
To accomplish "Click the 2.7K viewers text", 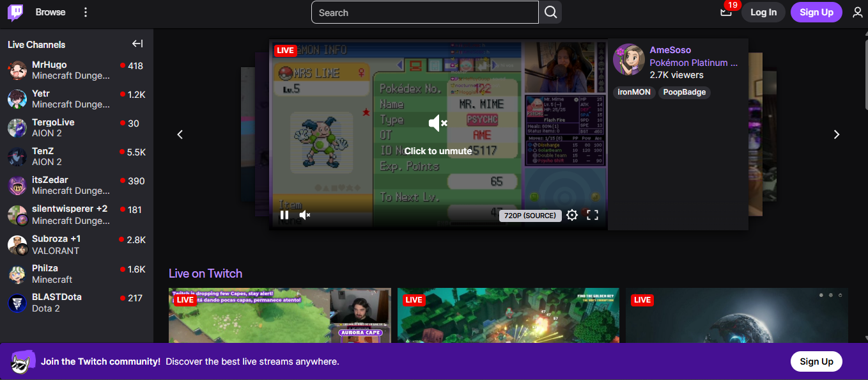I will point(677,75).
